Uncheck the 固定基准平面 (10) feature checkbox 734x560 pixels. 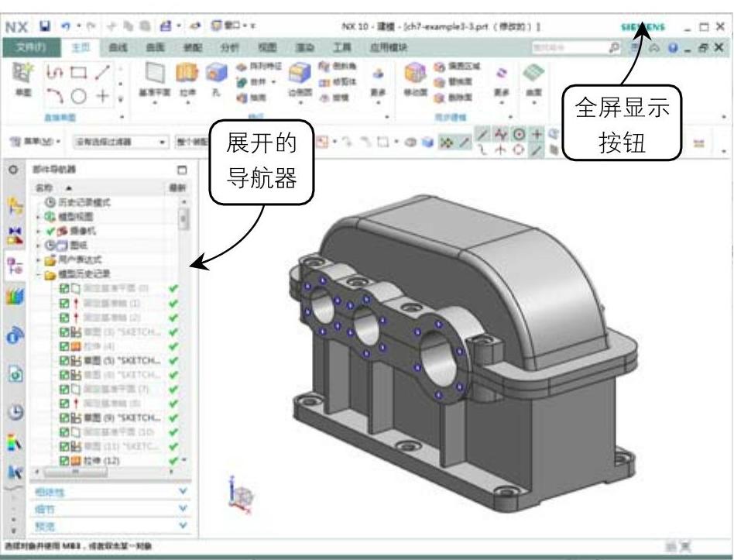click(64, 431)
